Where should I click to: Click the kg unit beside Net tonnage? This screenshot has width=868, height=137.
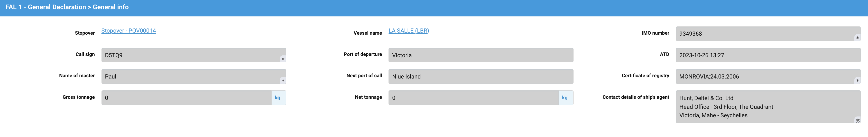click(x=564, y=97)
